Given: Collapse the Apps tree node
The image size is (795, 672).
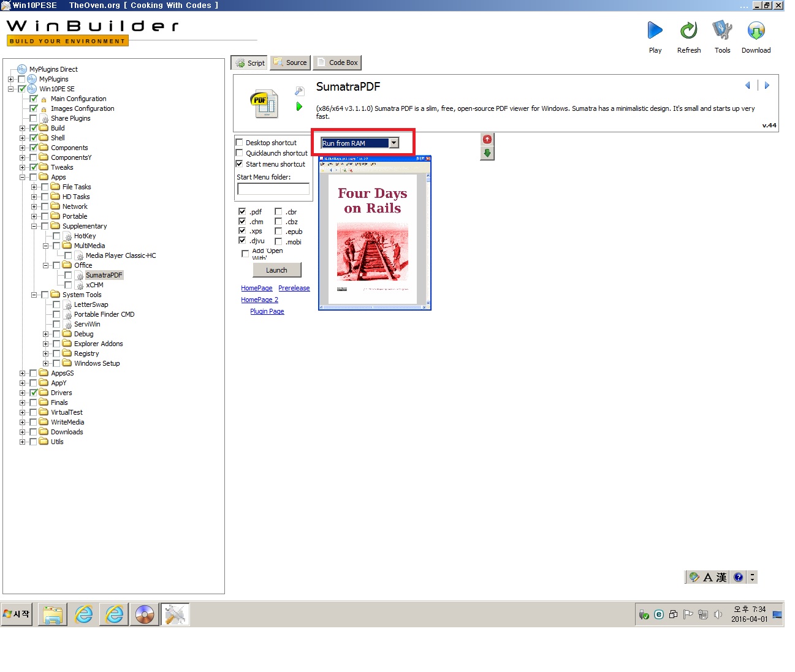Looking at the screenshot, I should coord(22,177).
